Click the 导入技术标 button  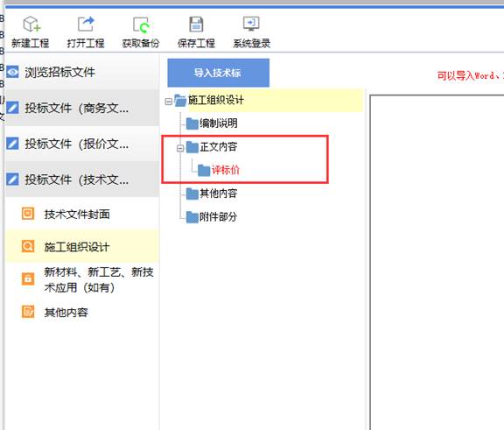(x=218, y=73)
